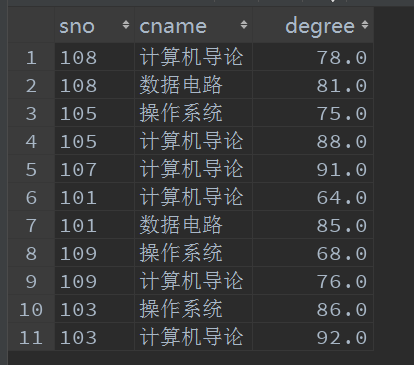Select sno 101 in row 6
This screenshot has height=365, width=414.
(94, 197)
